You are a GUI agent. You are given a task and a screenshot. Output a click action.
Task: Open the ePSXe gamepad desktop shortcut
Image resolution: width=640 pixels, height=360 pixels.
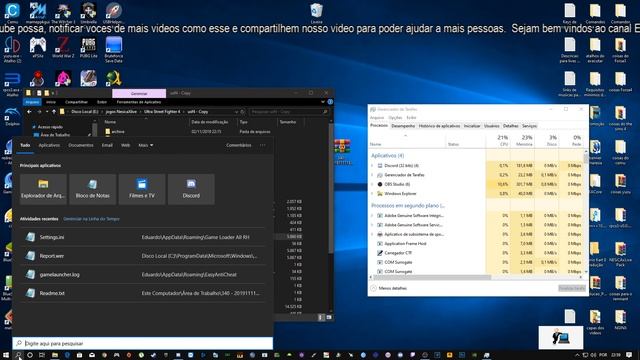click(38, 47)
